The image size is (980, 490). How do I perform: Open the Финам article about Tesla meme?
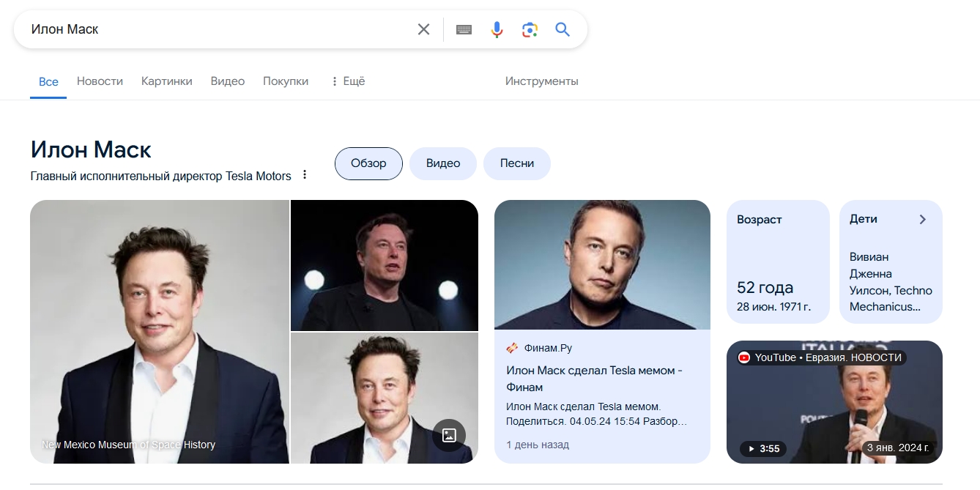click(x=595, y=378)
